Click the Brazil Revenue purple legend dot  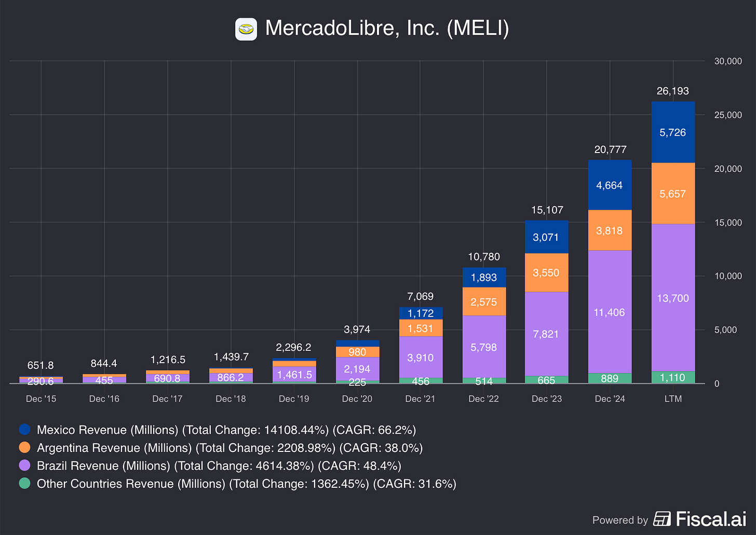coord(24,465)
